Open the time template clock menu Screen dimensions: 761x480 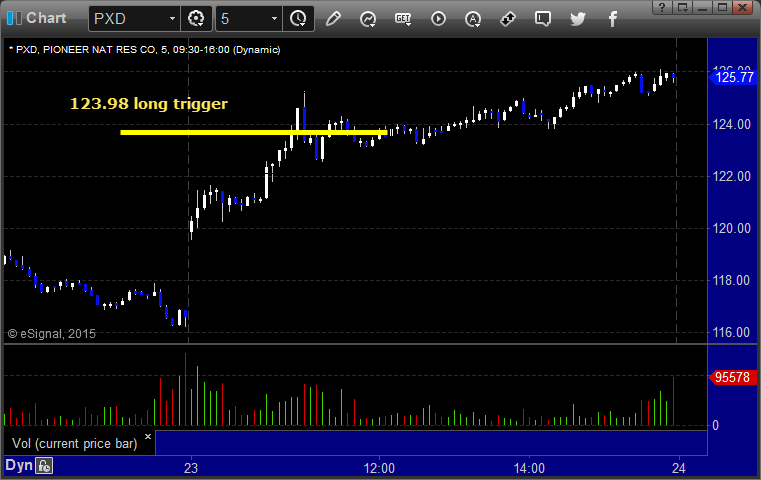(298, 19)
